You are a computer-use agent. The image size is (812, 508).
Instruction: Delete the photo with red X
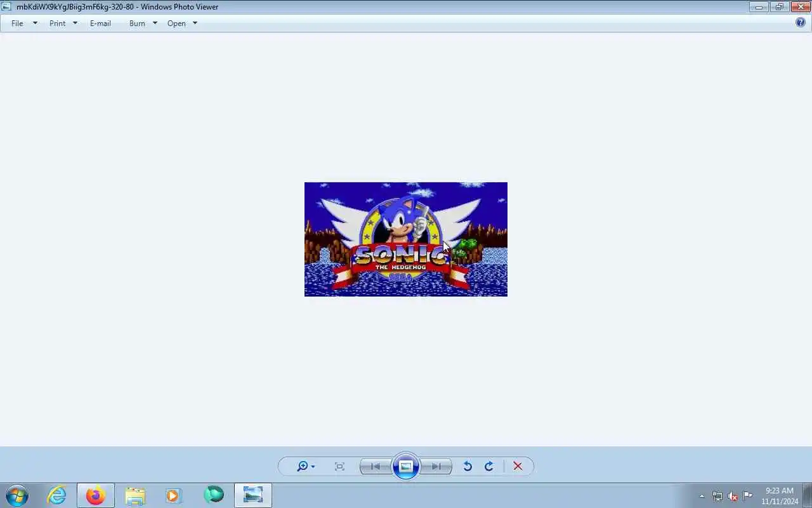tap(518, 466)
